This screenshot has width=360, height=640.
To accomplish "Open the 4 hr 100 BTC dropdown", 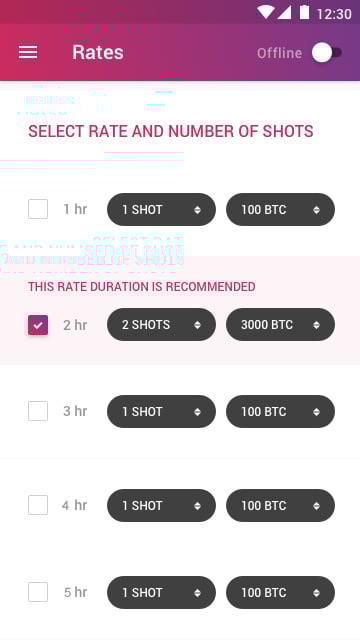I will 280,505.
